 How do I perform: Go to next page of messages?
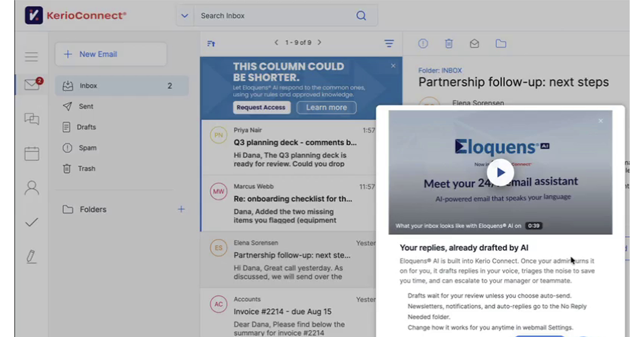319,42
